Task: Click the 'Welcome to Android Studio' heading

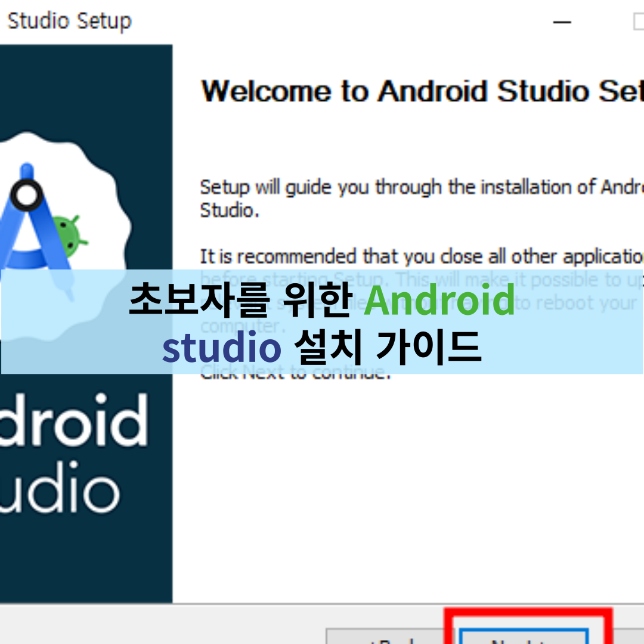Action: click(422, 91)
